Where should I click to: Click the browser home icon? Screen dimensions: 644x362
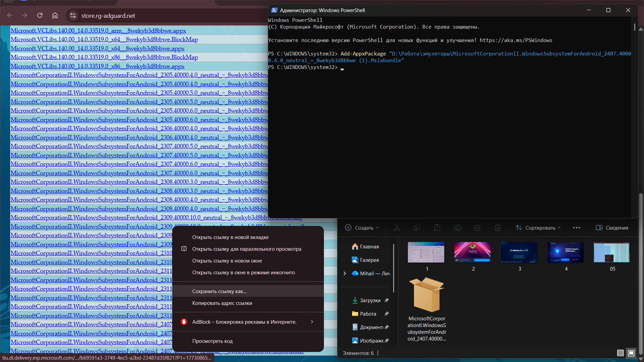[55, 15]
